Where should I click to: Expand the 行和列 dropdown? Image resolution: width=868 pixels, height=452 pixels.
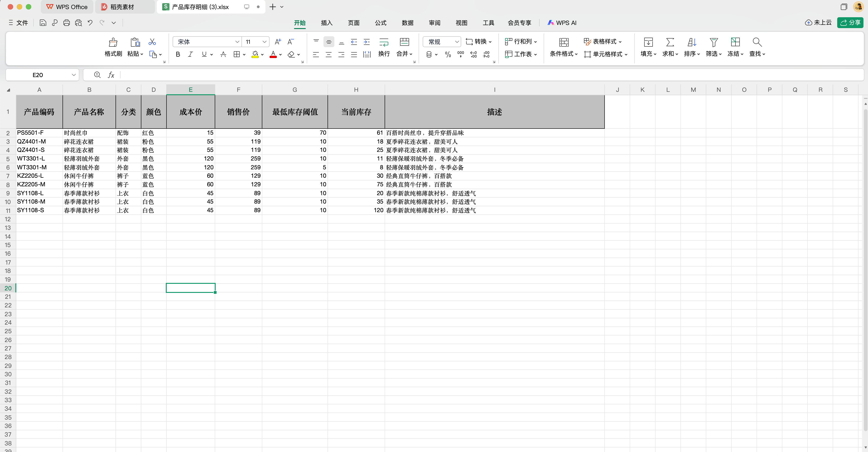536,42
